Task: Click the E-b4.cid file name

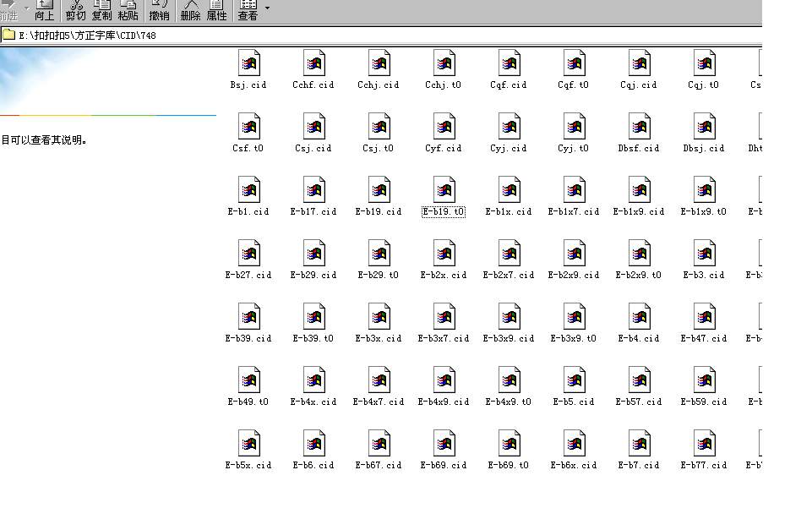Action: pos(639,338)
